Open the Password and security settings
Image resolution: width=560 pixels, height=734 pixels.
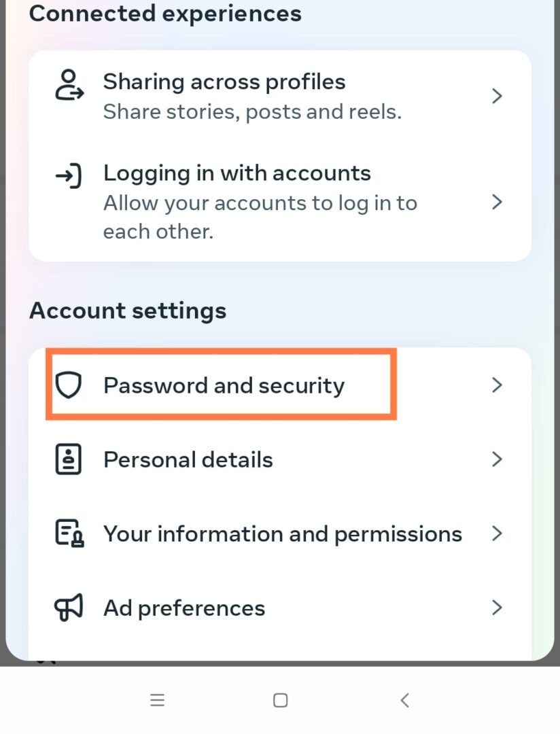tap(224, 385)
